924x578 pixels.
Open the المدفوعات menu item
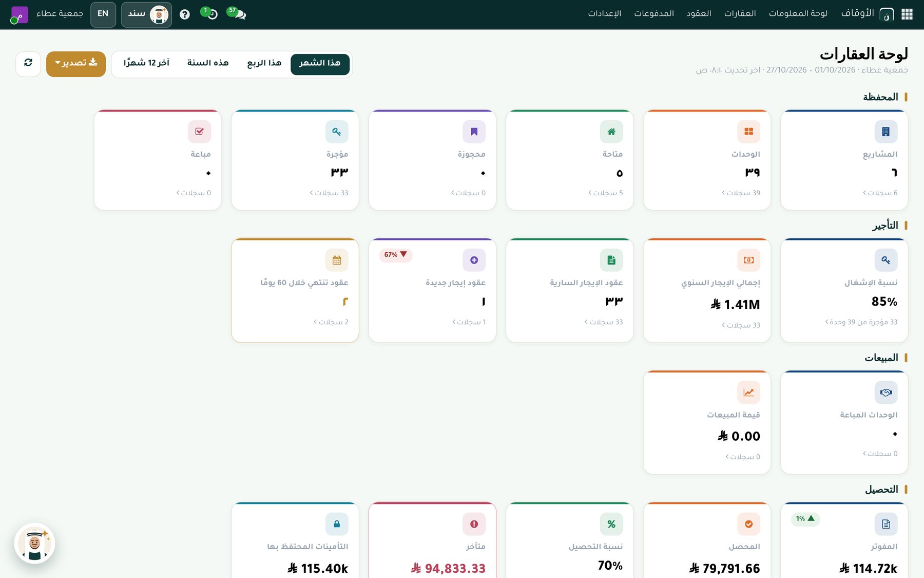pyautogui.click(x=654, y=14)
